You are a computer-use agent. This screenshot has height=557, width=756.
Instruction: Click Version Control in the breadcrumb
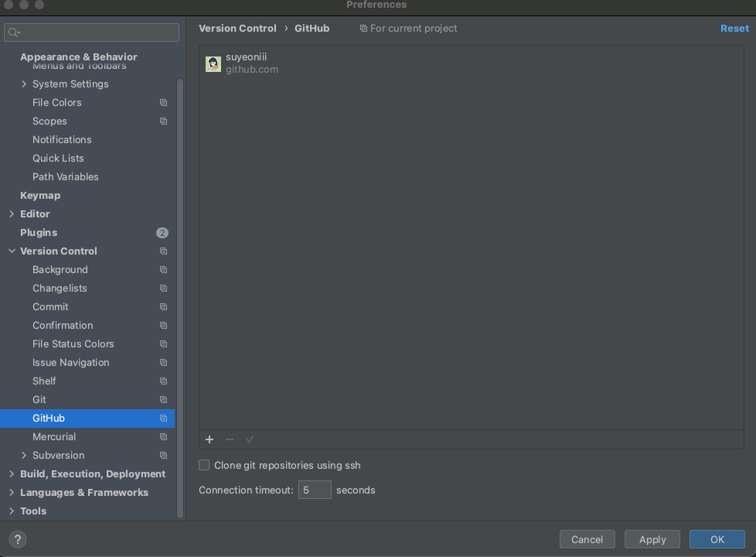237,29
